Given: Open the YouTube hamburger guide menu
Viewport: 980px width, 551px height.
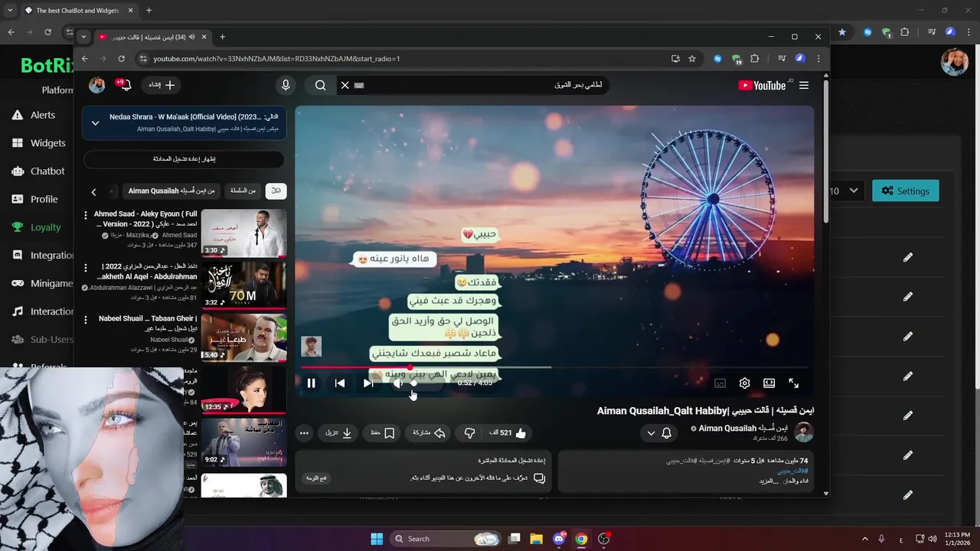Looking at the screenshot, I should pos(803,86).
